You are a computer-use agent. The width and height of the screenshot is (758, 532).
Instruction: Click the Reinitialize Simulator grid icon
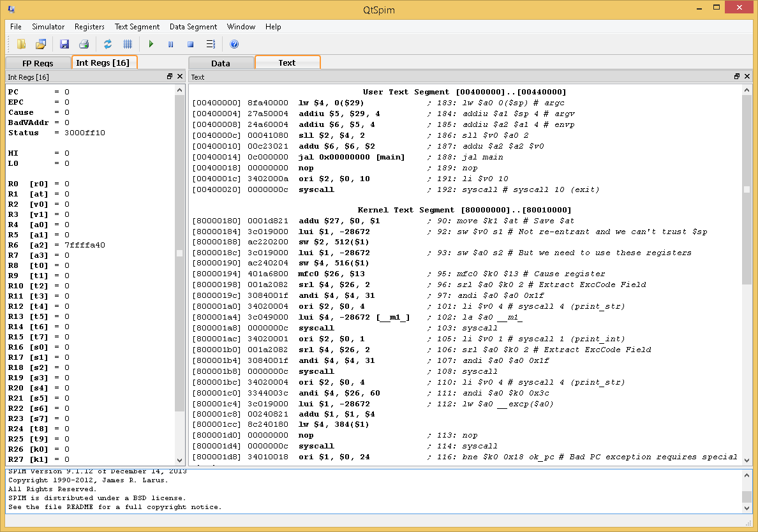(x=127, y=44)
